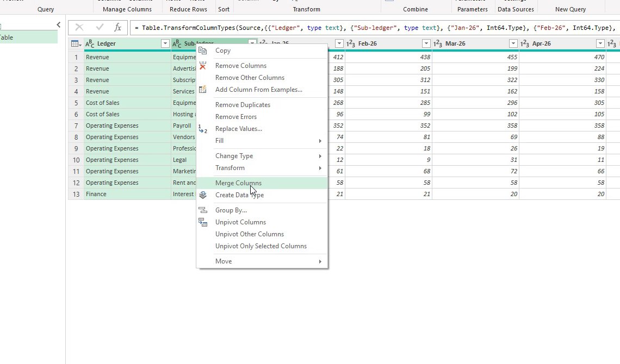This screenshot has height=364, width=620.
Task: Click the 31 value in Mar-26 column
Action: tap(475, 160)
